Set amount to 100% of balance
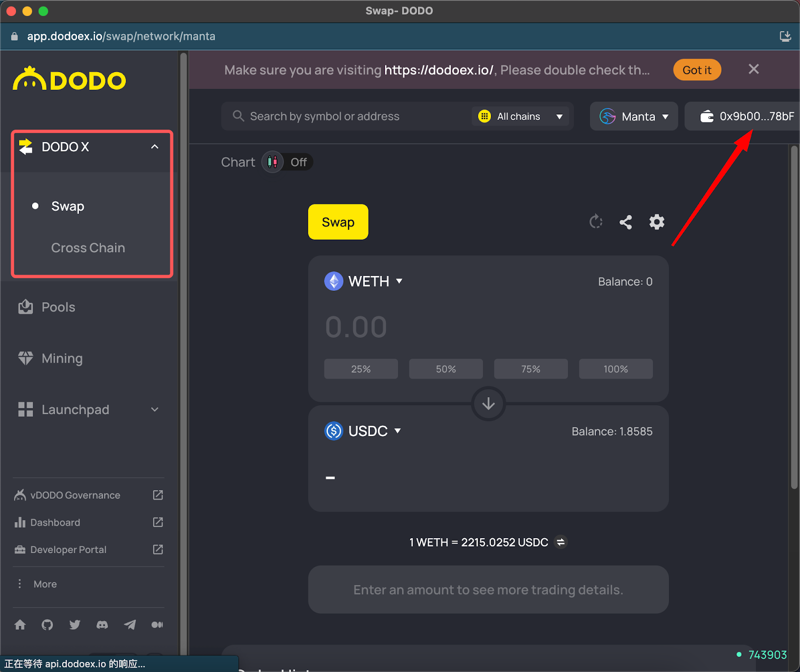Image resolution: width=800 pixels, height=672 pixels. point(616,369)
